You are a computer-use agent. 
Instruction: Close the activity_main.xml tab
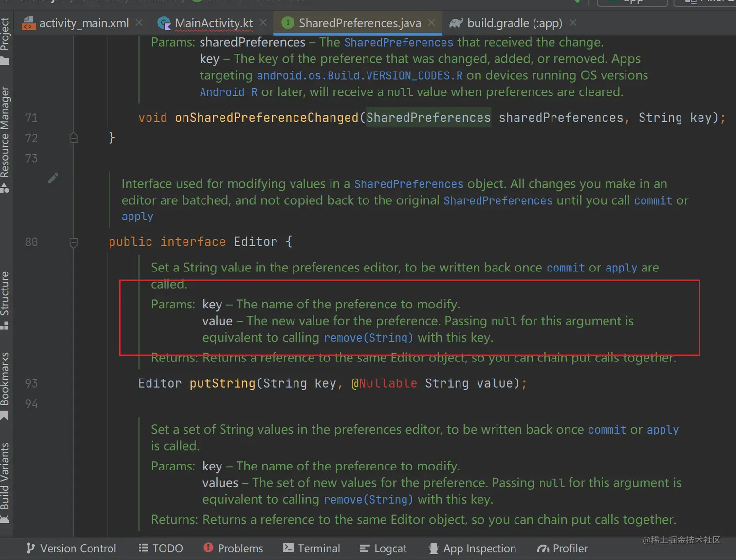(139, 23)
